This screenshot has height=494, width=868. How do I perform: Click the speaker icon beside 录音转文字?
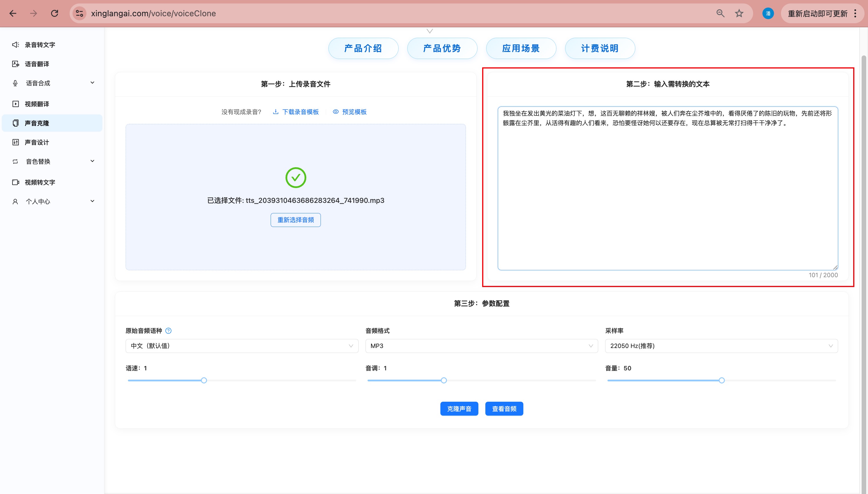16,45
